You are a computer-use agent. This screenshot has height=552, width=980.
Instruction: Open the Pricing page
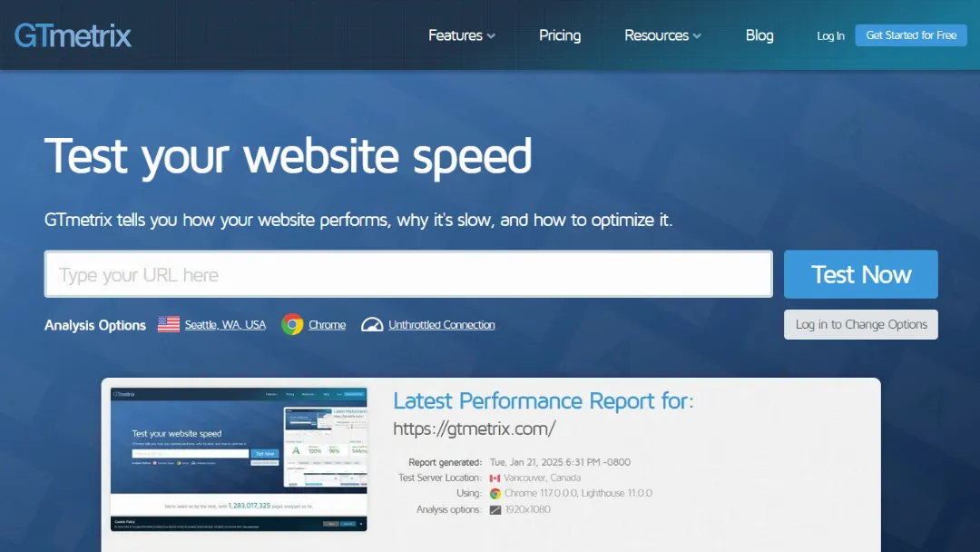[x=559, y=34]
